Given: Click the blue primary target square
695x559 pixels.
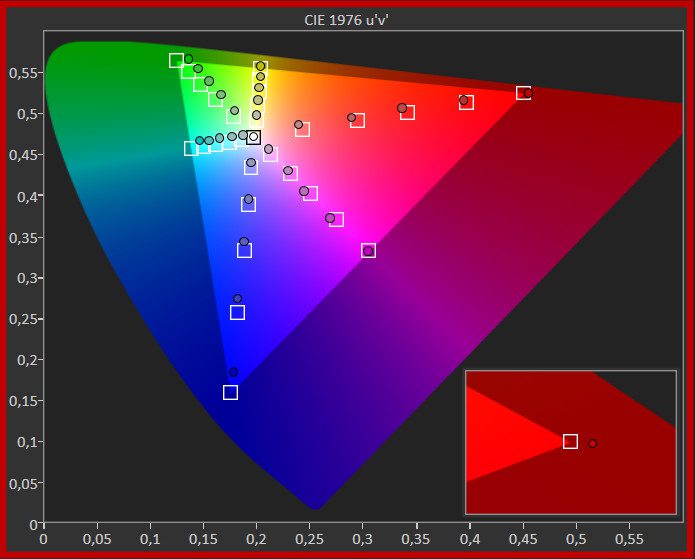Looking at the screenshot, I should click(230, 392).
